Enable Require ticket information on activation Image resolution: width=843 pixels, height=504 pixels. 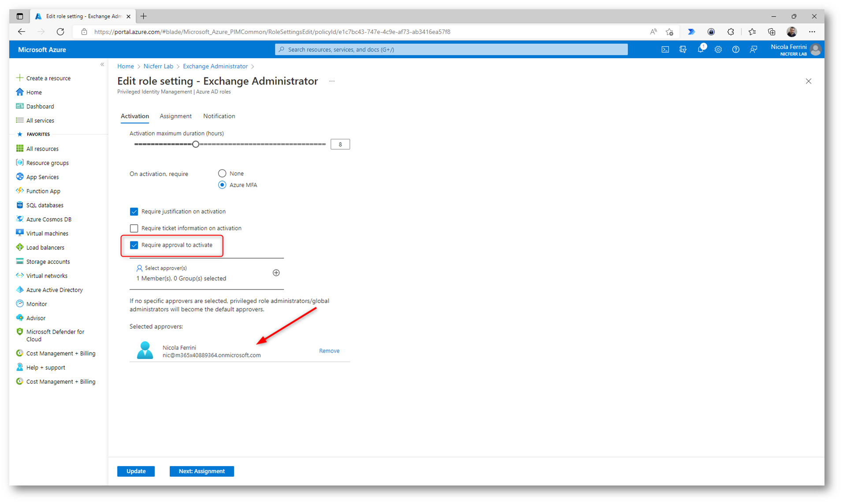pos(134,228)
